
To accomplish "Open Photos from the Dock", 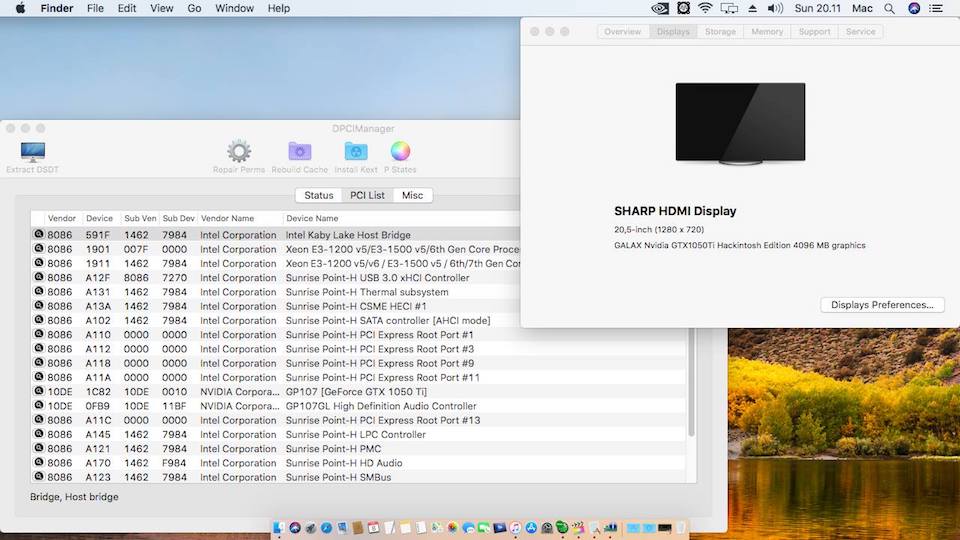I will pyautogui.click(x=452, y=527).
